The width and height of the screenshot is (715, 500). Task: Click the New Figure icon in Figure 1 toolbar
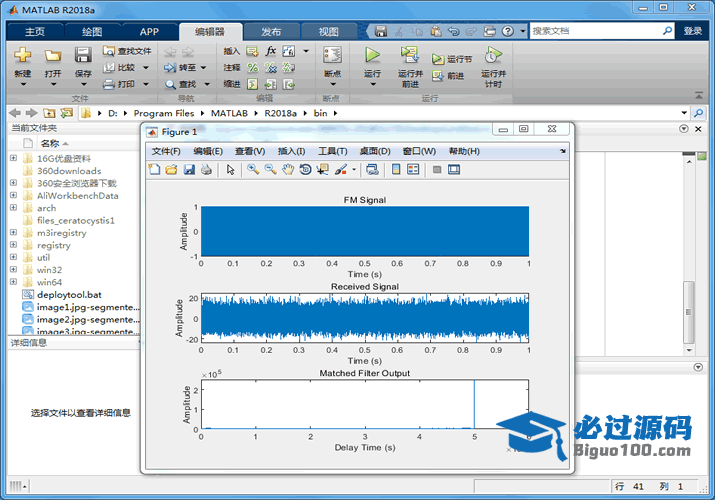point(154,170)
